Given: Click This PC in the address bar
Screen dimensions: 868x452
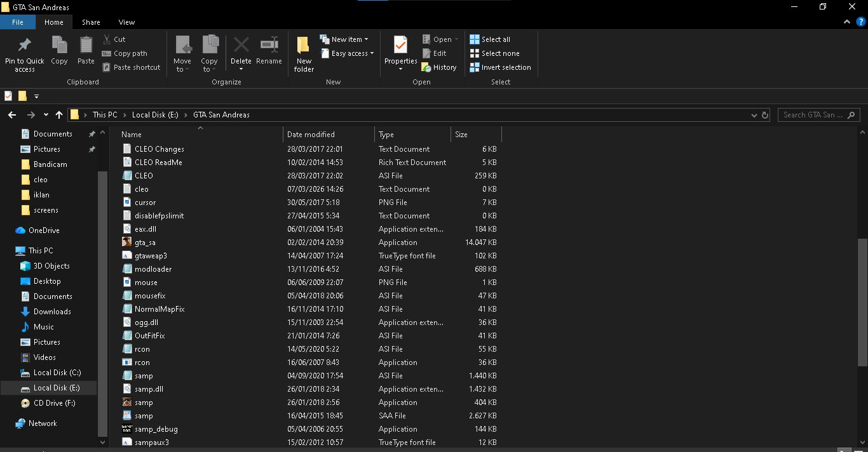Looking at the screenshot, I should (105, 115).
